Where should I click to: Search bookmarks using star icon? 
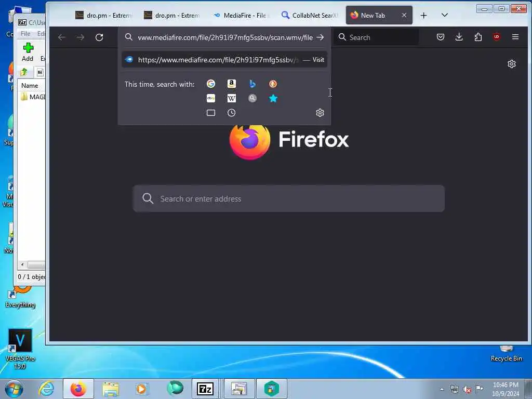(273, 98)
